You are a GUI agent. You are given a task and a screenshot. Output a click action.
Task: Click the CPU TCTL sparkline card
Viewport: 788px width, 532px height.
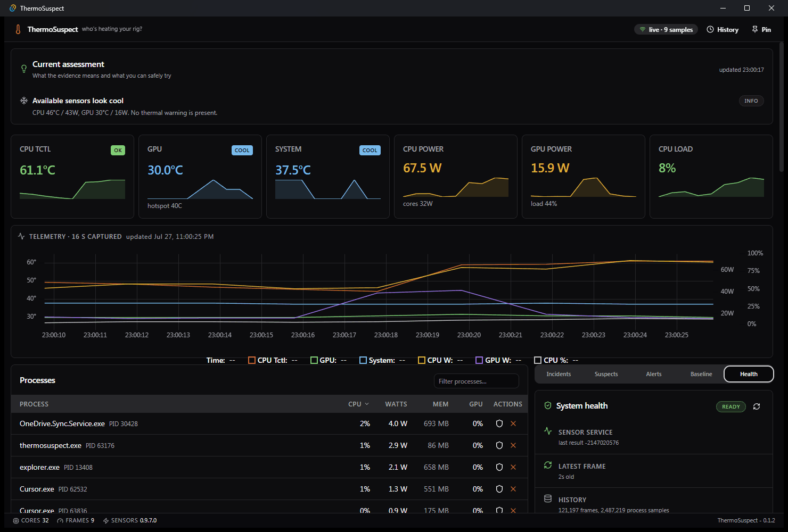(x=72, y=177)
